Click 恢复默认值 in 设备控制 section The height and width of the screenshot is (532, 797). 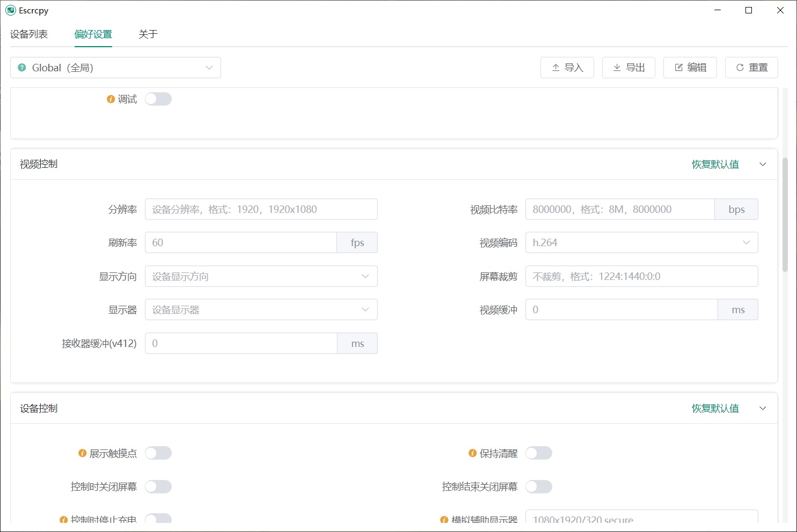715,409
